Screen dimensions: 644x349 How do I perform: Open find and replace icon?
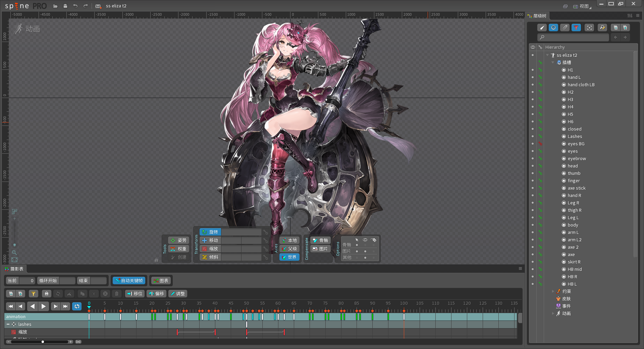(x=602, y=28)
